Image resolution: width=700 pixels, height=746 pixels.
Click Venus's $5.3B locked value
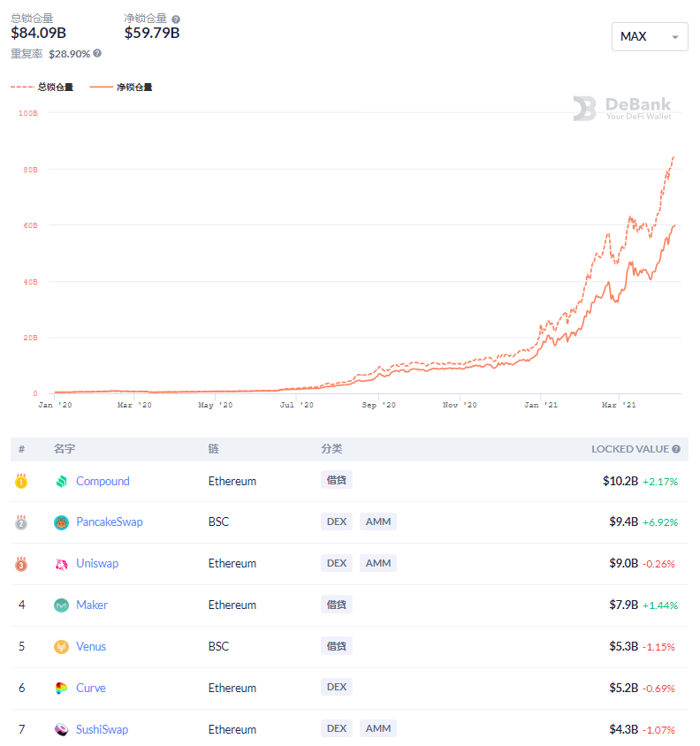pos(623,646)
